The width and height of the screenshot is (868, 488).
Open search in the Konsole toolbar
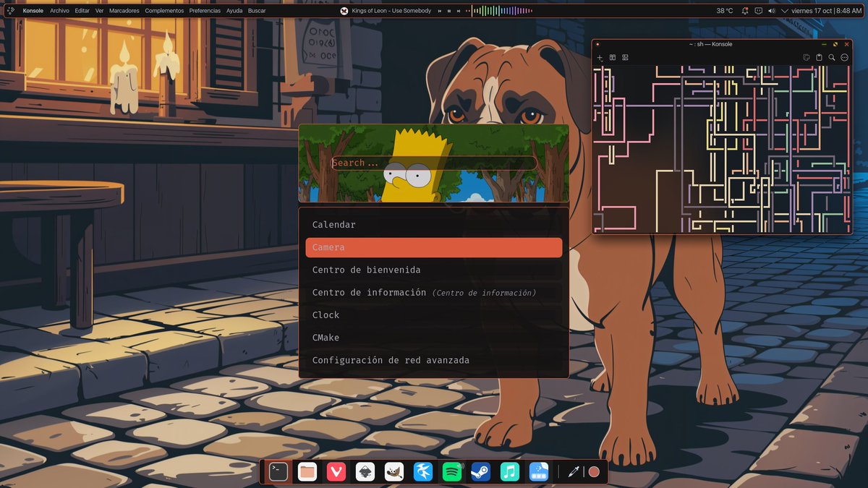point(832,57)
